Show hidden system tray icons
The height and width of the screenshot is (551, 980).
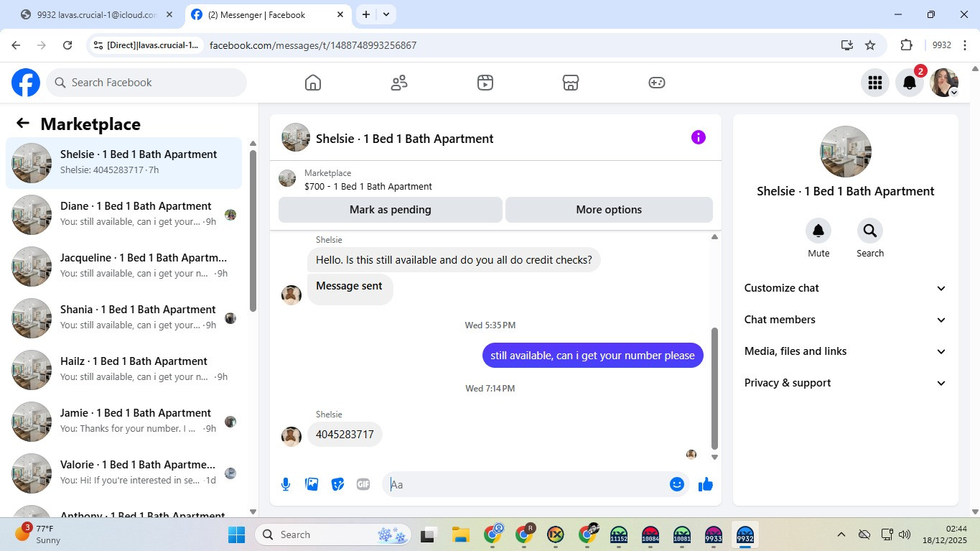841,534
